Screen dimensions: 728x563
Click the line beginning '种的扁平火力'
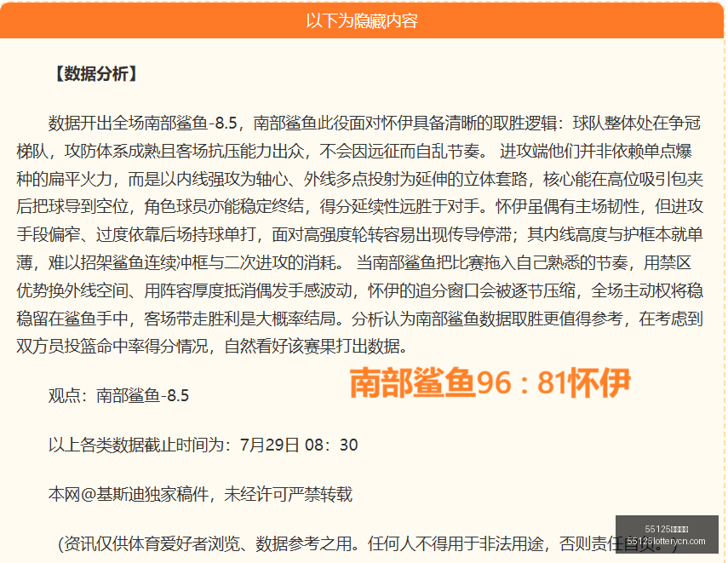coord(360,179)
